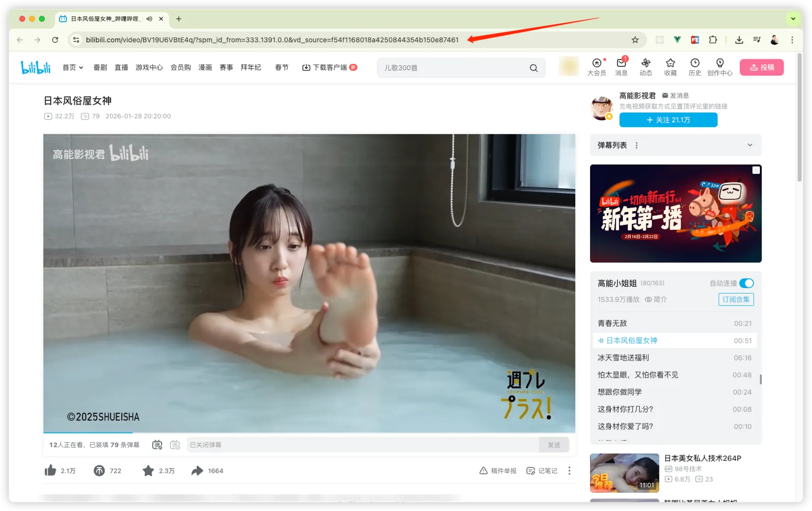Viewport: 812px width, 511px height.
Task: Click 简介 in collection header
Action: (x=656, y=299)
